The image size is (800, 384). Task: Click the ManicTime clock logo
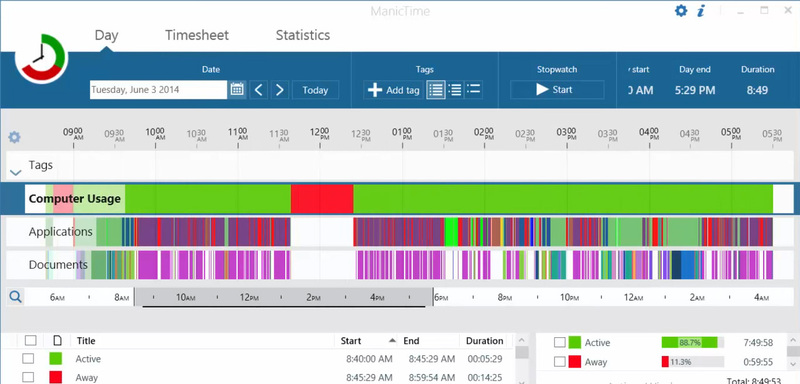(40, 58)
